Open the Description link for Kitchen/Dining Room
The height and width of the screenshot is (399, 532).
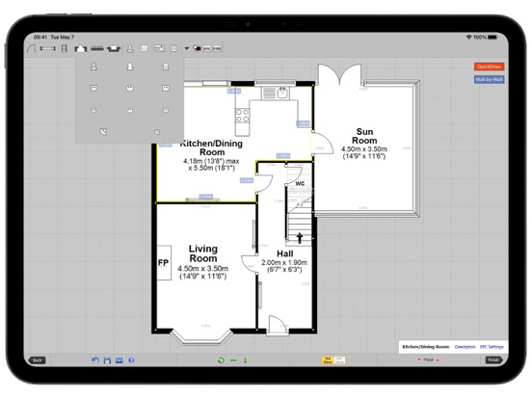pyautogui.click(x=465, y=347)
